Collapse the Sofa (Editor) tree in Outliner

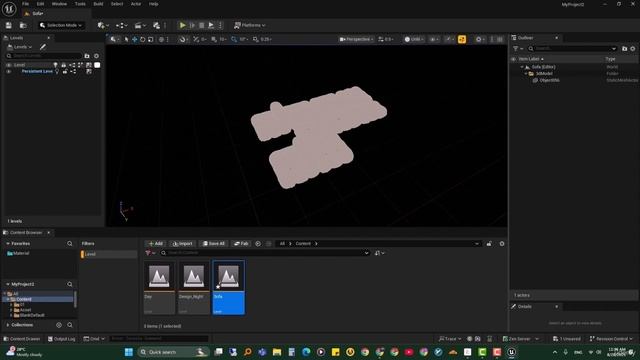click(522, 67)
